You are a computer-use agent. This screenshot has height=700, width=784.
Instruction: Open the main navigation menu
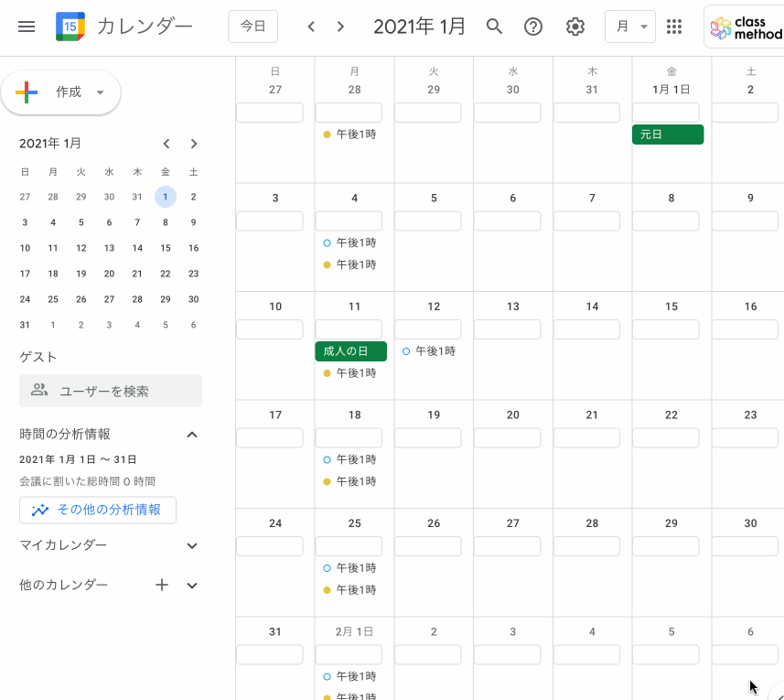pos(27,27)
